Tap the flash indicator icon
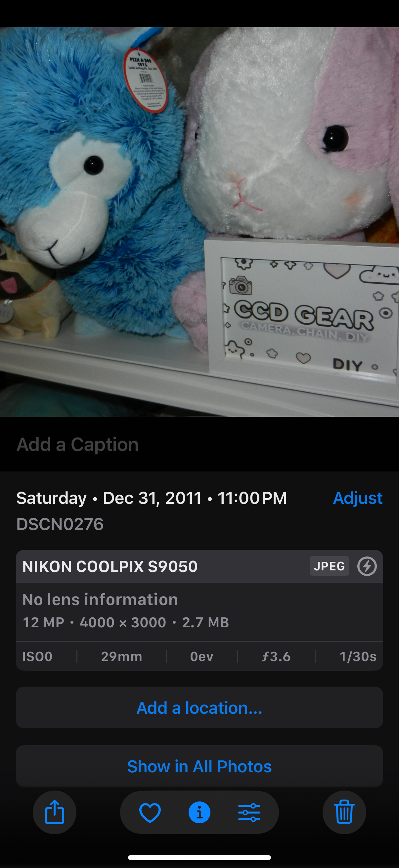The height and width of the screenshot is (868, 399). pyautogui.click(x=367, y=566)
